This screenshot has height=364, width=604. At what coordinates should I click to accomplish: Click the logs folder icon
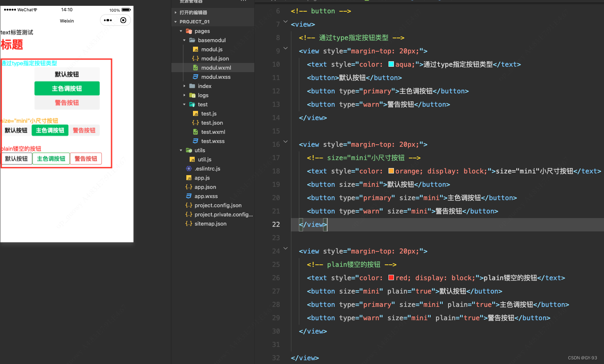click(x=192, y=95)
